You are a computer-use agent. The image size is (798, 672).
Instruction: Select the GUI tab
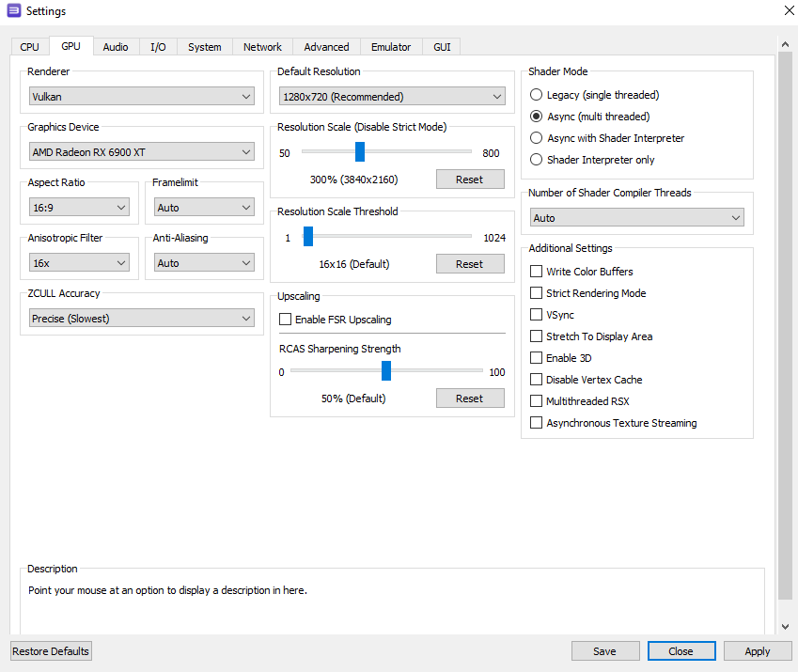(x=442, y=47)
